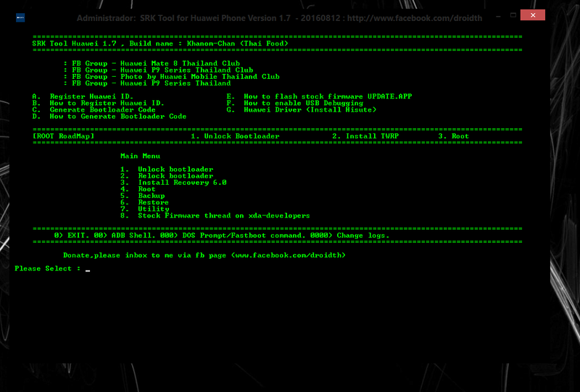This screenshot has width=580, height=392.
Task: Click main menu item '2. Relock bootloader'
Action: (167, 176)
